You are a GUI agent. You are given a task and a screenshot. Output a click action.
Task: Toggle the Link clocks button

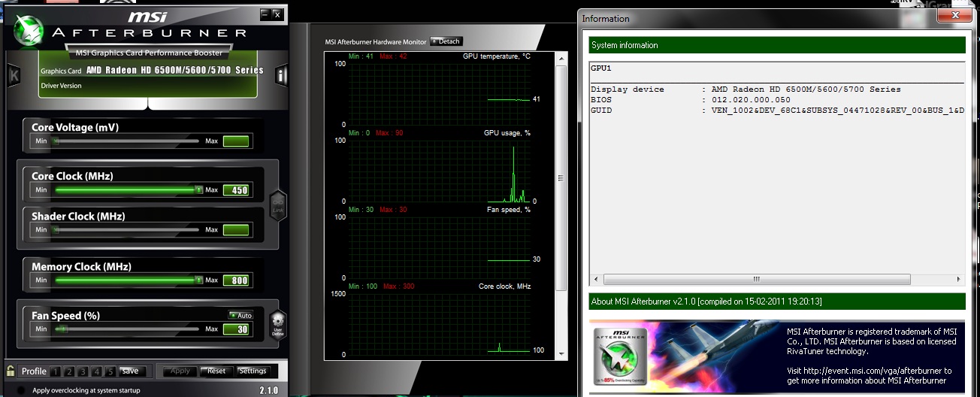click(x=278, y=205)
